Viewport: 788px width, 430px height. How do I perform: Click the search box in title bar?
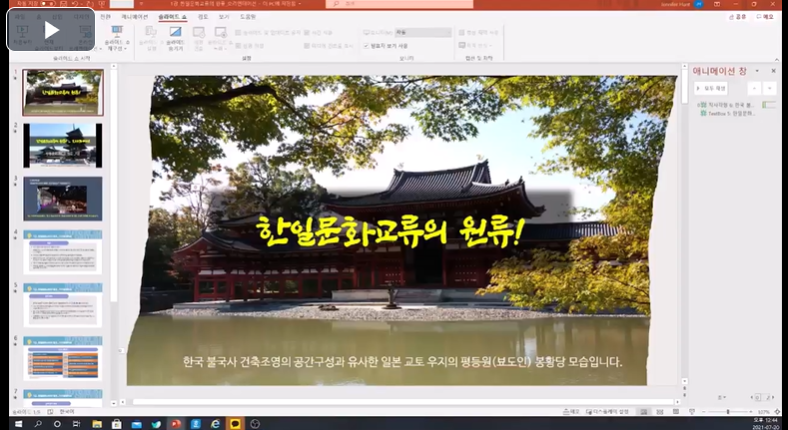tap(400, 4)
